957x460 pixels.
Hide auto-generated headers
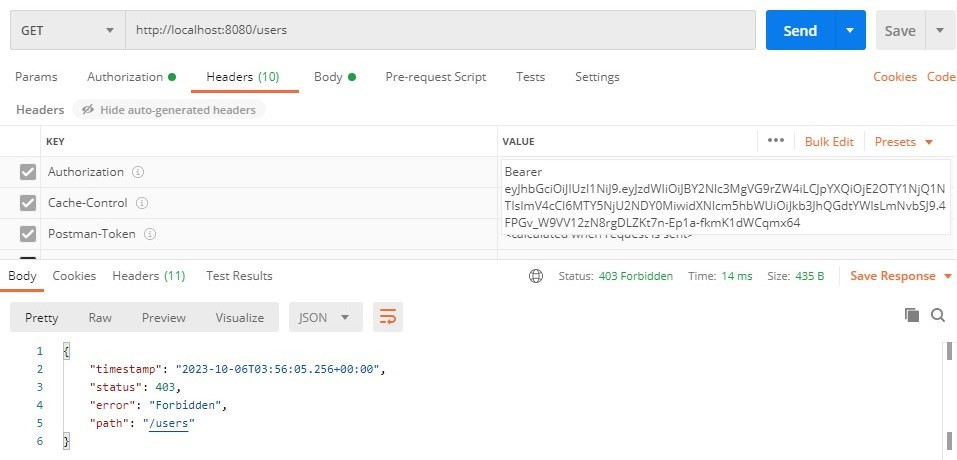(x=169, y=110)
